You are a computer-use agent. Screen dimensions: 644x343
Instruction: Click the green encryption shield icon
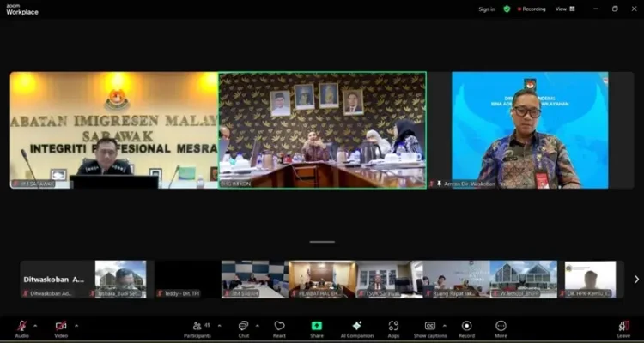(507, 9)
